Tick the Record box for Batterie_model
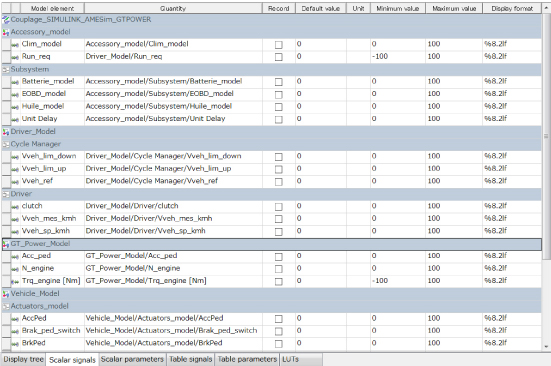Viewport: 551px width, 366px height. click(279, 82)
